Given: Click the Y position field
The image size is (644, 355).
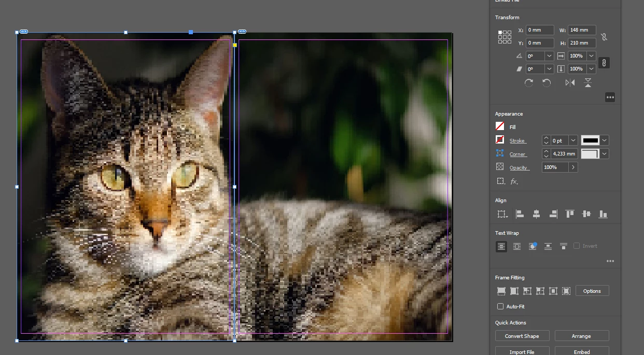Looking at the screenshot, I should pos(540,43).
